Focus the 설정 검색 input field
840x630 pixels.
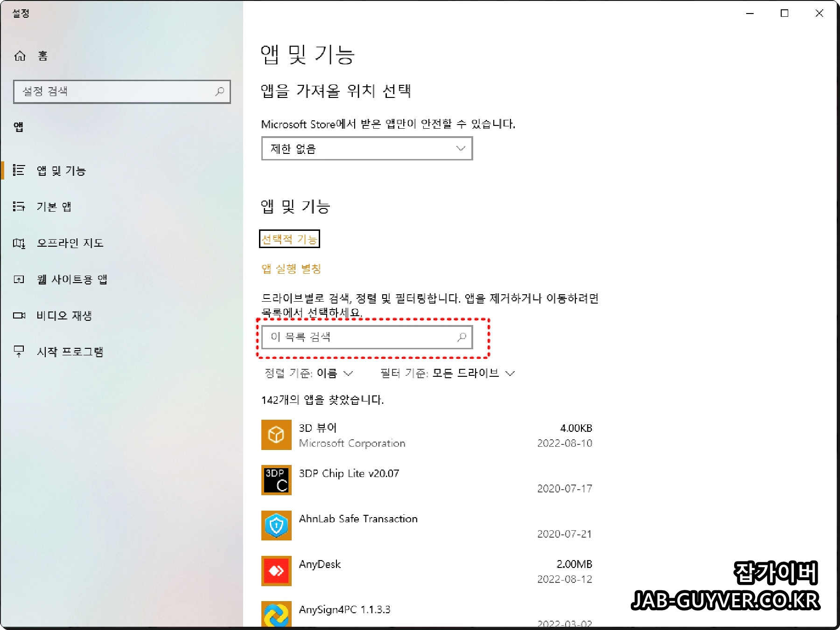122,91
